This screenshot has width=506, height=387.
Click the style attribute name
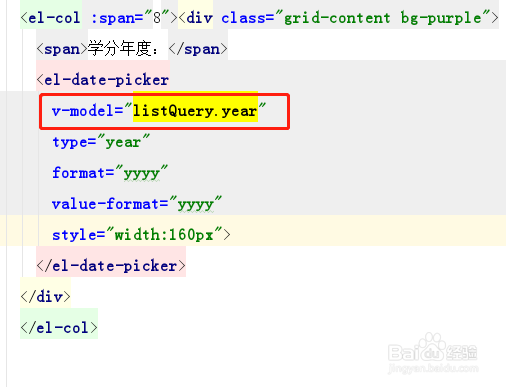tap(74, 235)
